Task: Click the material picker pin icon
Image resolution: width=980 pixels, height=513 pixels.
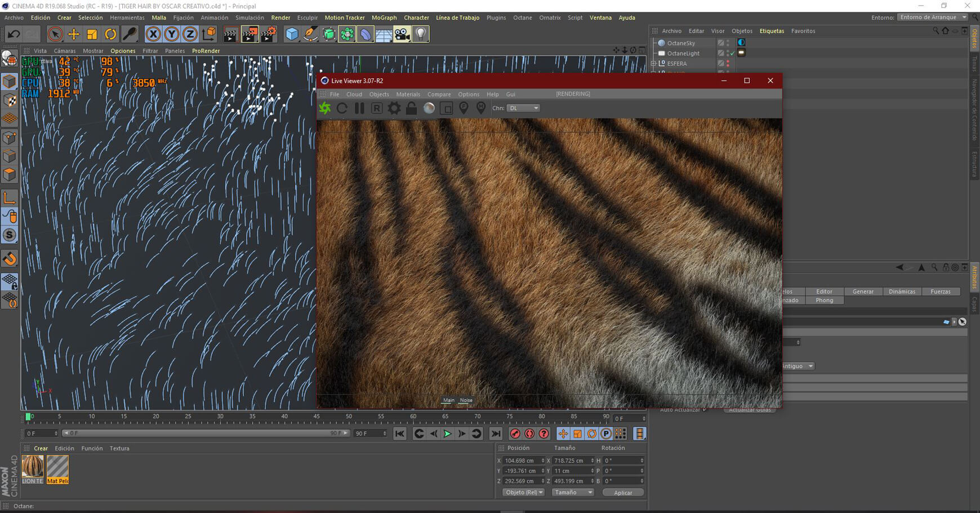Action: click(481, 108)
